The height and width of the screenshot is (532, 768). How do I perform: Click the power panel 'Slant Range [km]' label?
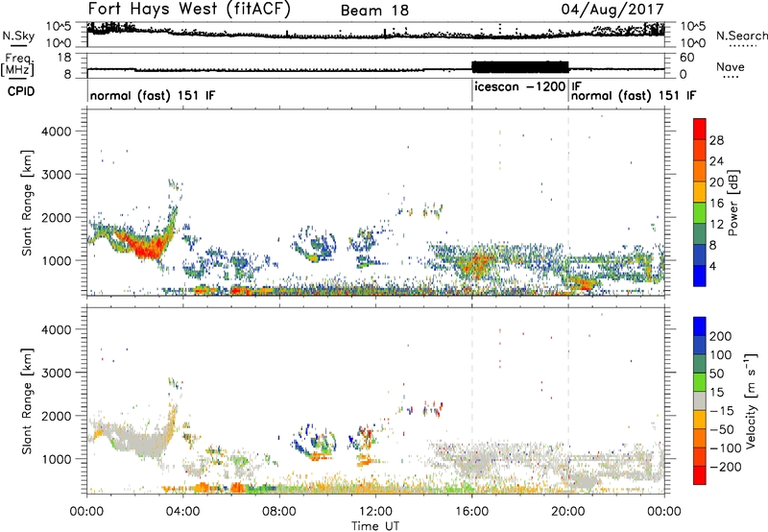point(27,203)
